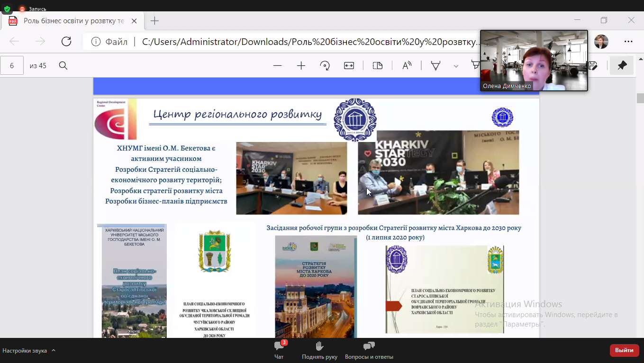Expand the Draw tool options chevron
The width and height of the screenshot is (644, 363).
click(456, 66)
